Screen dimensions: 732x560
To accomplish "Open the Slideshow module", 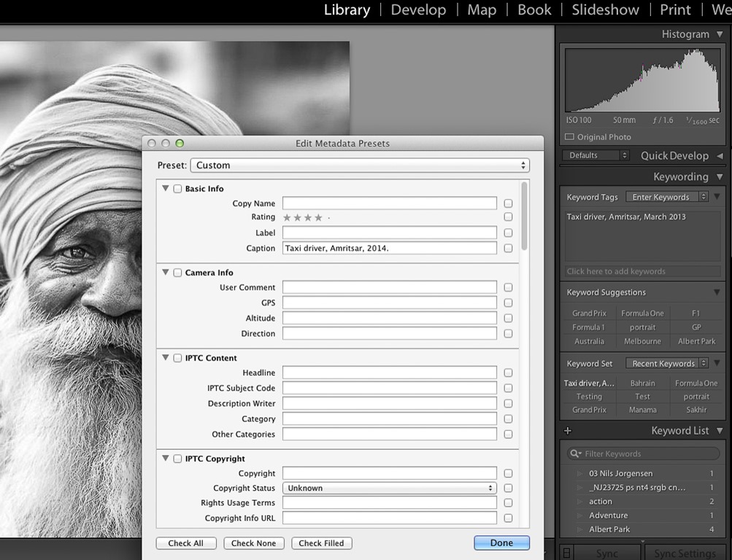I will pyautogui.click(x=605, y=10).
